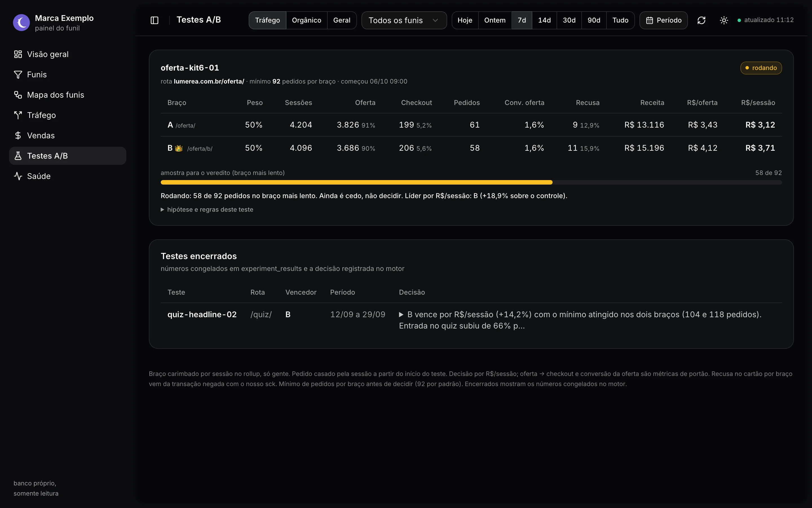Click the R$ 15.196 revenue cell

644,148
